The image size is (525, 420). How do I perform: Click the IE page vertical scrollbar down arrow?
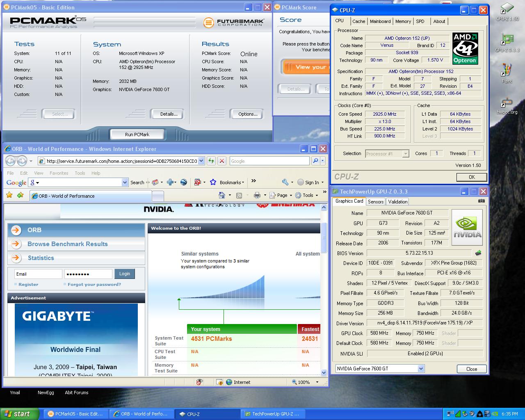tap(324, 372)
